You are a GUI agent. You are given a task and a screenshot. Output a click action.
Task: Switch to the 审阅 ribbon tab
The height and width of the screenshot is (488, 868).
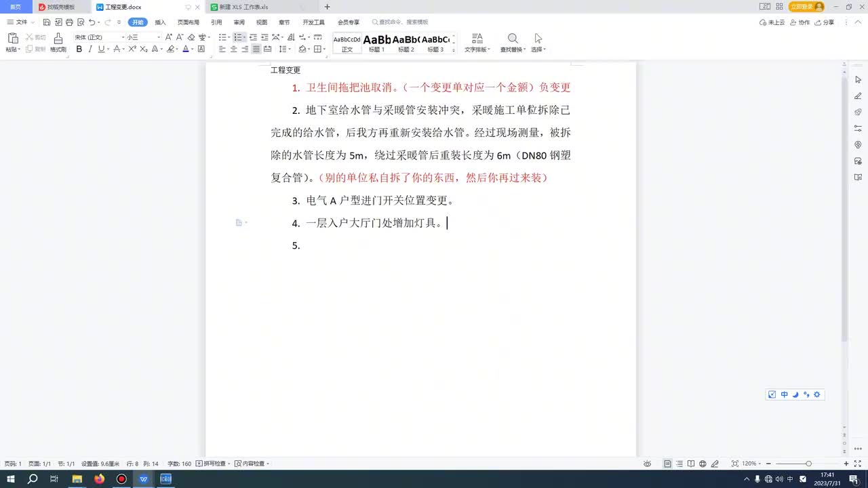tap(239, 22)
